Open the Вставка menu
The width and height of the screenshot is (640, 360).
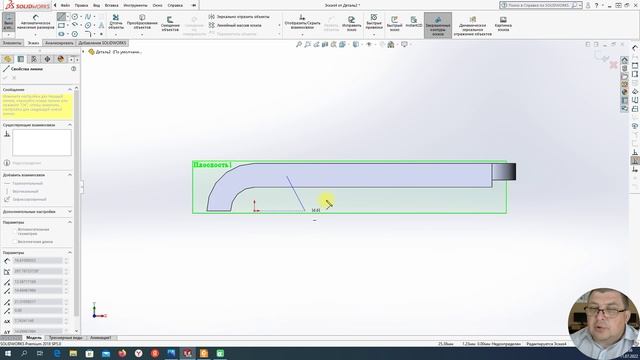[111, 5]
